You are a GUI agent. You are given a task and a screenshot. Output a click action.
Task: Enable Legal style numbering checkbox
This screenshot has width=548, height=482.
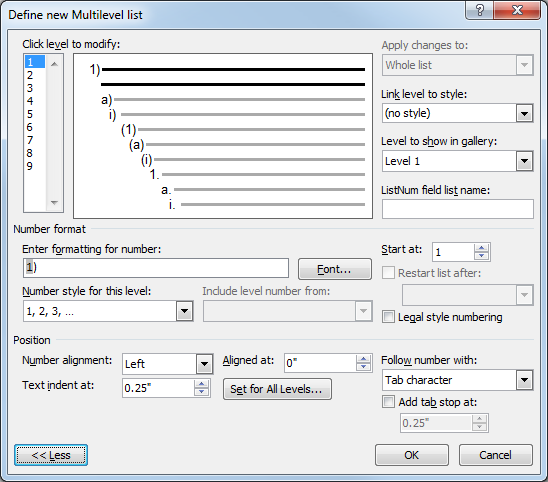(x=388, y=317)
